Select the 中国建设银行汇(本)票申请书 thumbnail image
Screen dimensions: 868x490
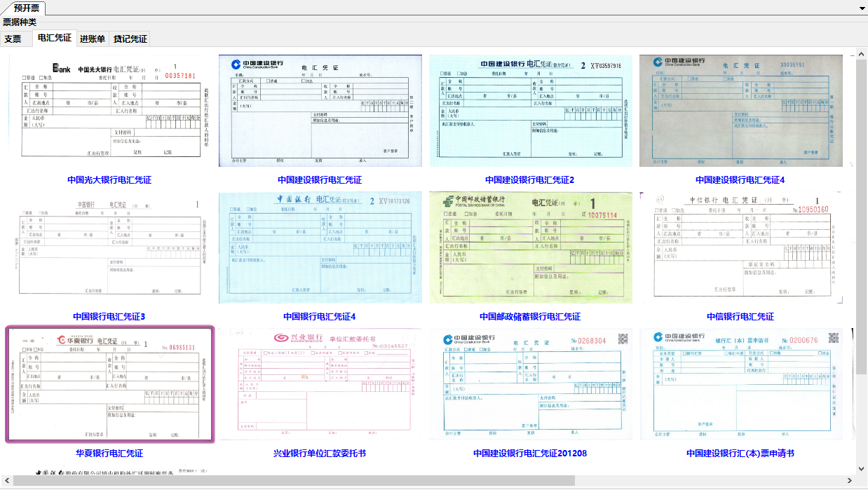(740, 384)
